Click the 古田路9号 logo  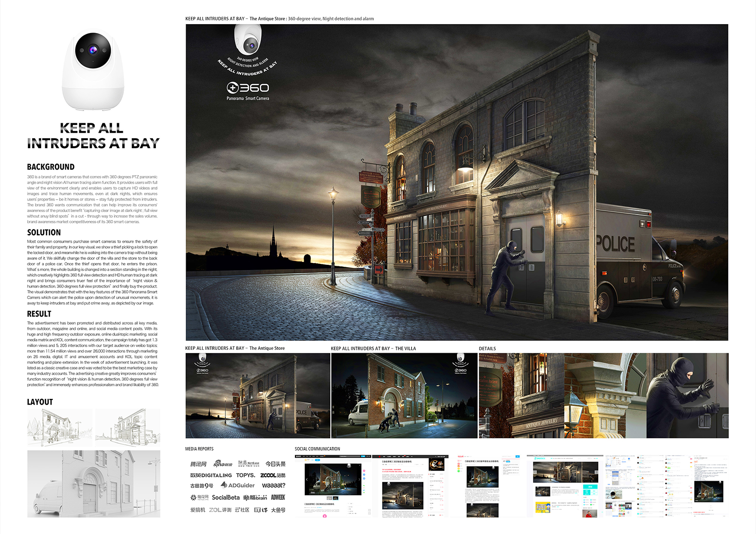(x=202, y=486)
